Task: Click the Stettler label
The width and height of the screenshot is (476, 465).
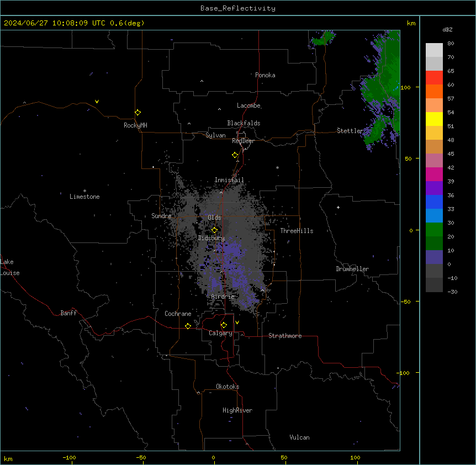Action: pos(350,131)
